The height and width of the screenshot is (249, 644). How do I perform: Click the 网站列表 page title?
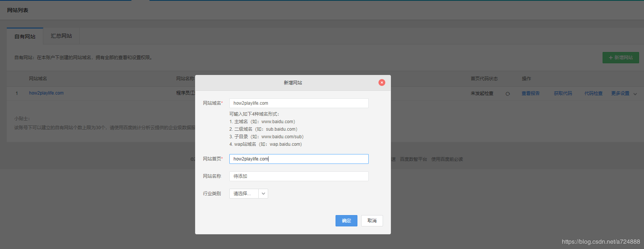click(18, 10)
